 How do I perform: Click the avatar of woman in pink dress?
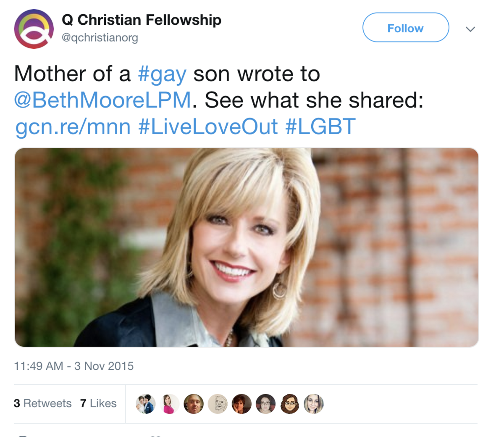pyautogui.click(x=169, y=404)
